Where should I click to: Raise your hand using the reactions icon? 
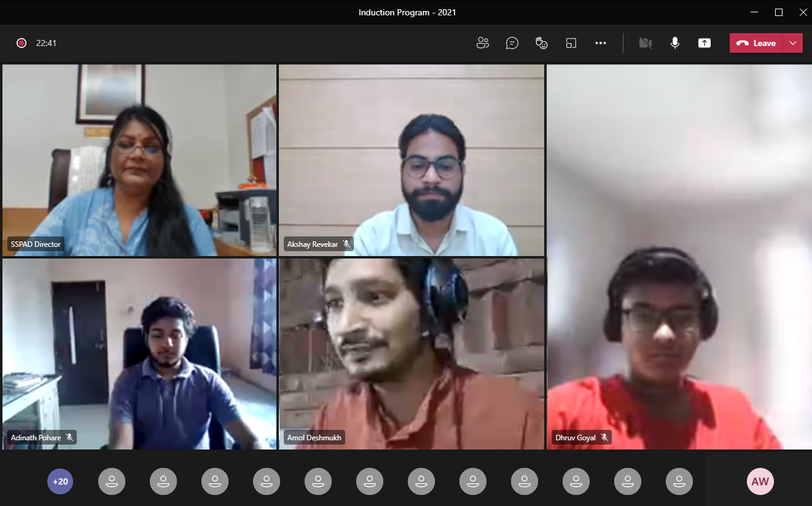click(x=541, y=43)
